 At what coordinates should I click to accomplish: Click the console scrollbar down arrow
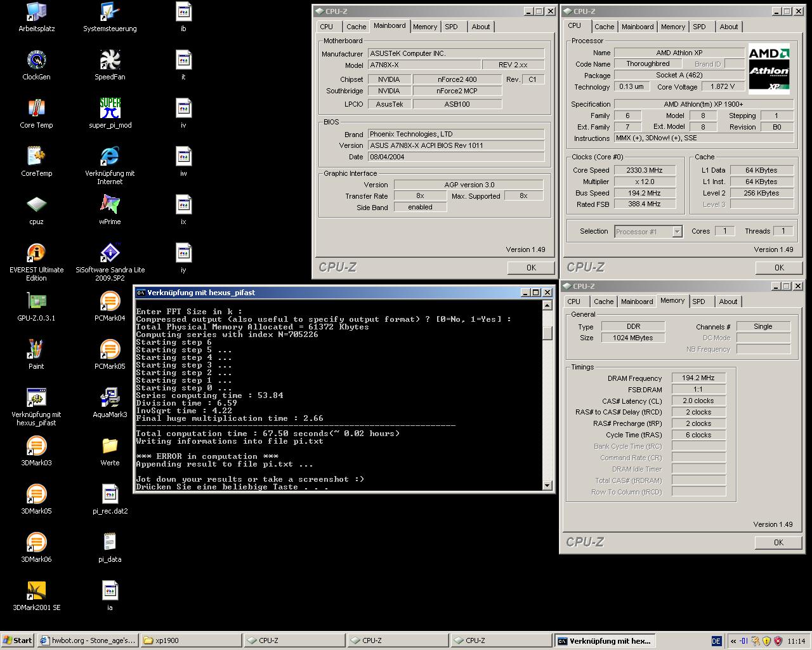[x=547, y=486]
